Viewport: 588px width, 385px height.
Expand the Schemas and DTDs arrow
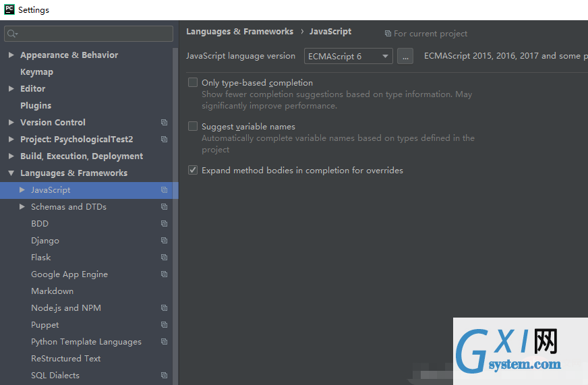point(22,207)
